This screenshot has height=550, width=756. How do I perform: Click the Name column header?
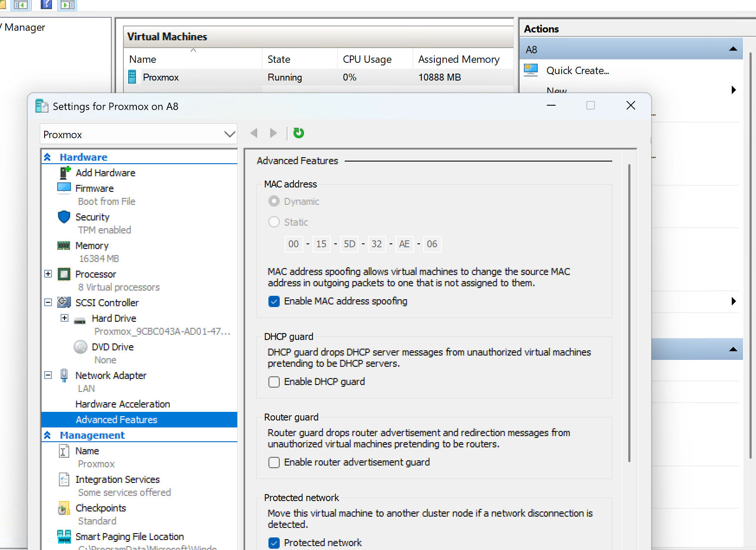click(x=193, y=59)
